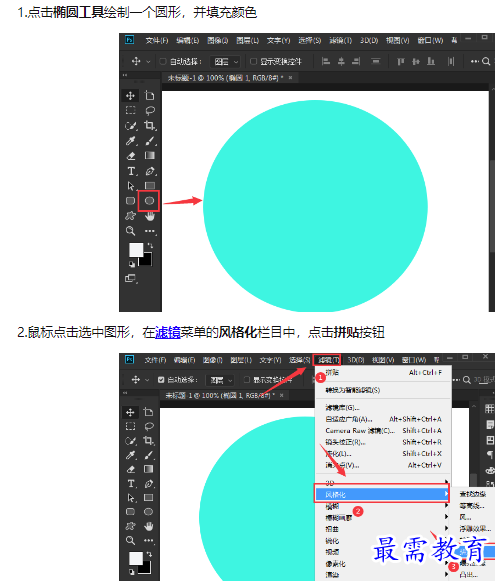This screenshot has width=495, height=581.
Task: Uncheck 自动选择 checkbox in the second screenshot
Action: tap(161, 380)
